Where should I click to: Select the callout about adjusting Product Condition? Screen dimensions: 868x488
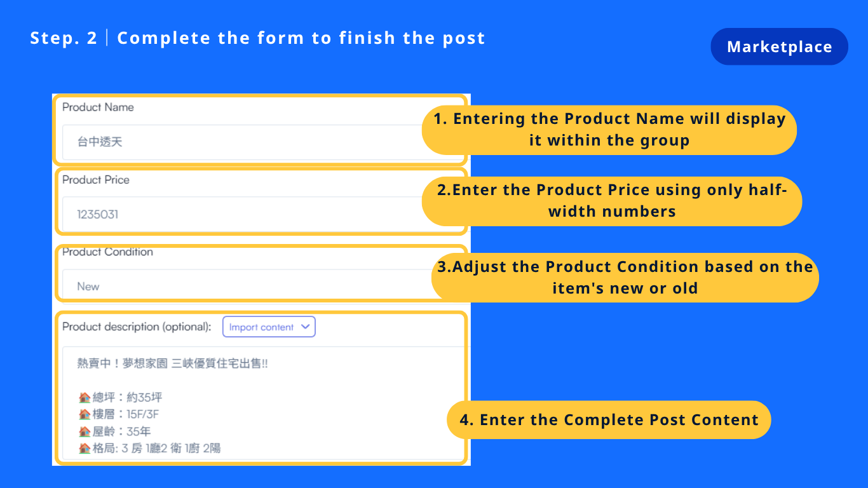tap(625, 277)
